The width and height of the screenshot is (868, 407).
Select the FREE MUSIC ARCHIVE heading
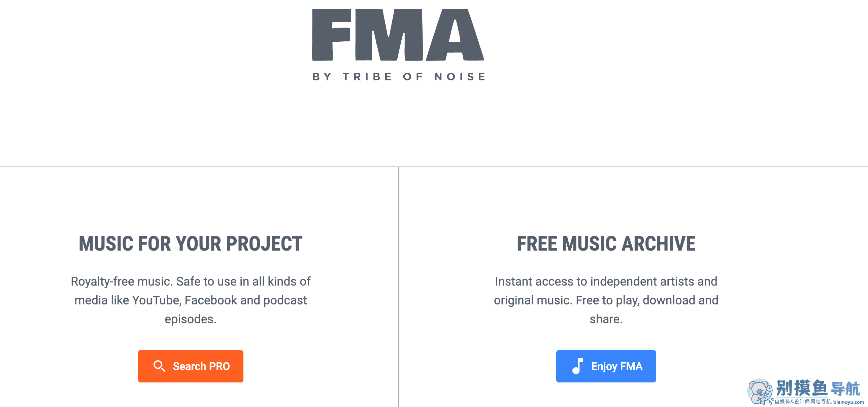click(606, 244)
